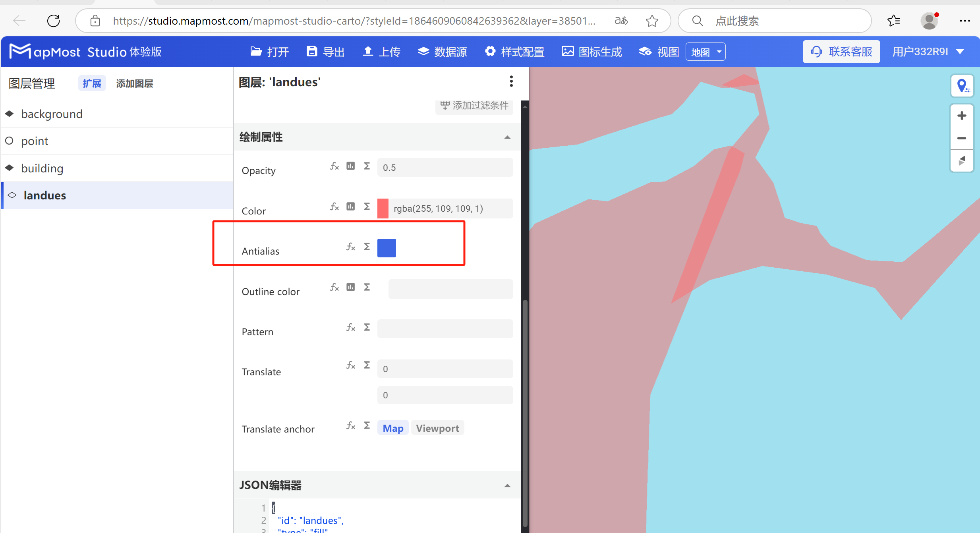The image size is (980, 533).
Task: Enable data-driven styling for Color
Action: tap(350, 207)
